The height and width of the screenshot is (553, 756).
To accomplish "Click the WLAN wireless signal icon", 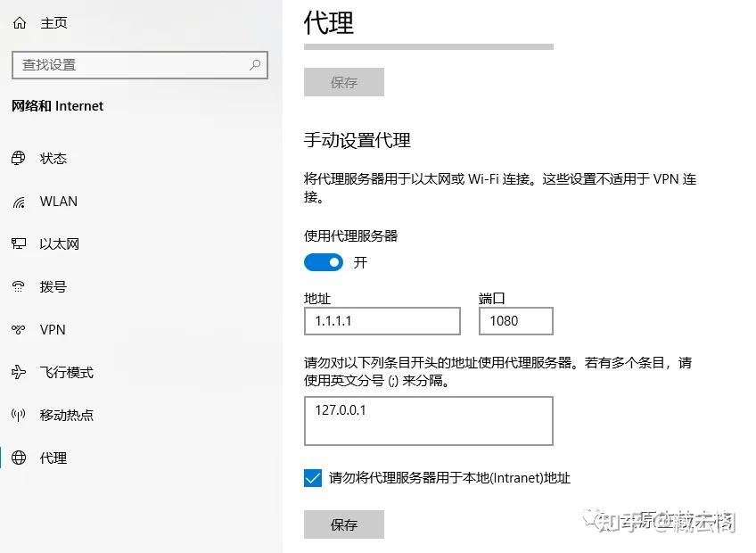I will click(19, 201).
